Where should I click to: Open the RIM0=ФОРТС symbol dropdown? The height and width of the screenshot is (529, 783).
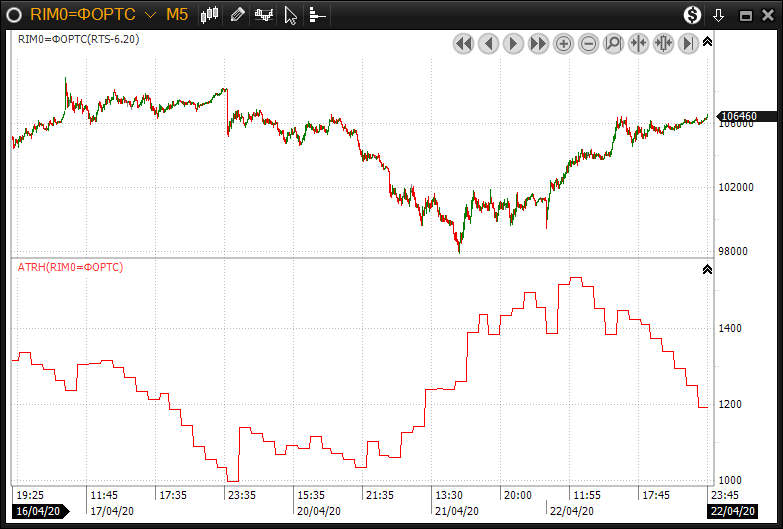pos(149,15)
